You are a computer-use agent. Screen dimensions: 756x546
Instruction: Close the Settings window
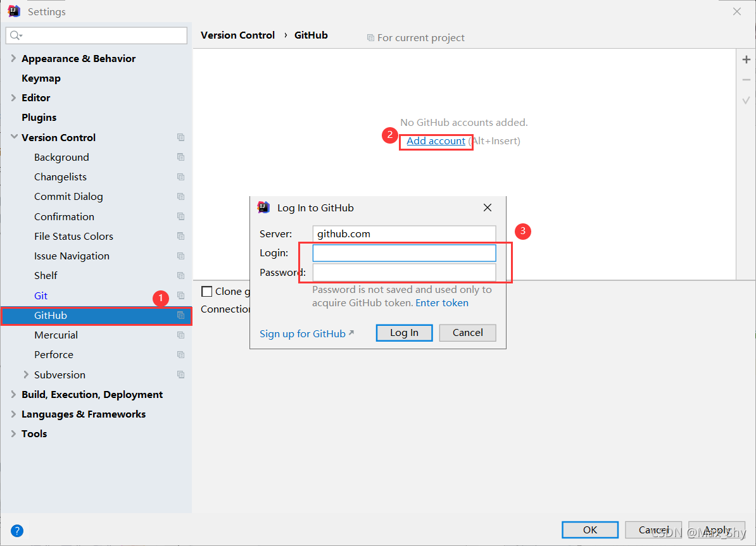(737, 11)
